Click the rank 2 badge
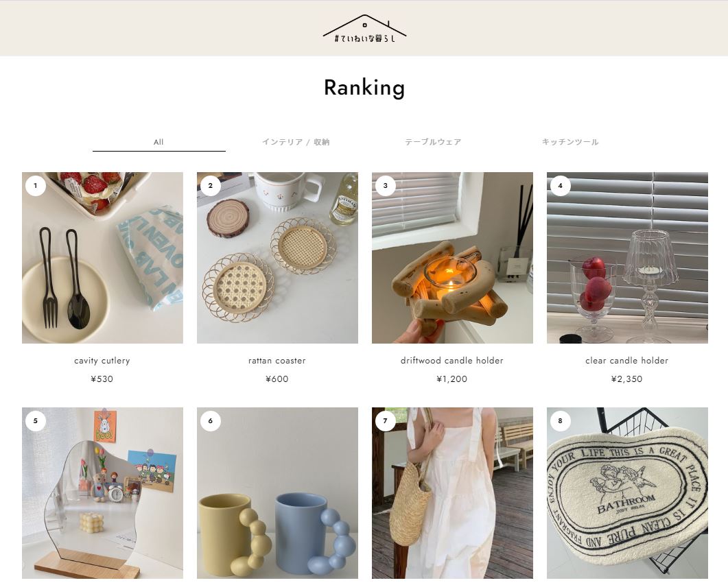This screenshot has width=728, height=585. click(211, 186)
